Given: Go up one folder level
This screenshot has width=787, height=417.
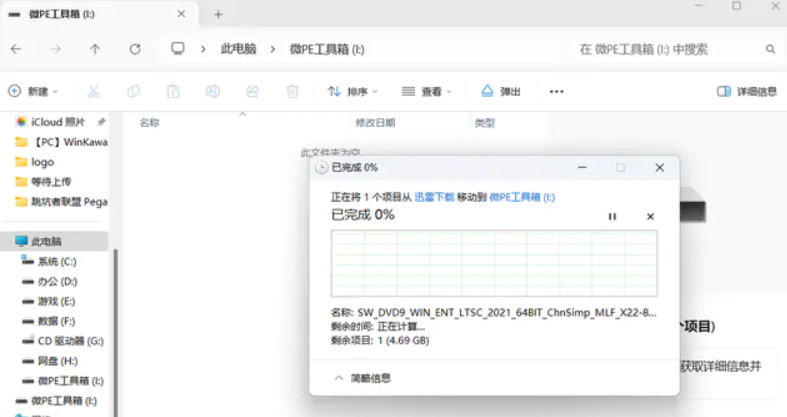Looking at the screenshot, I should [x=95, y=49].
